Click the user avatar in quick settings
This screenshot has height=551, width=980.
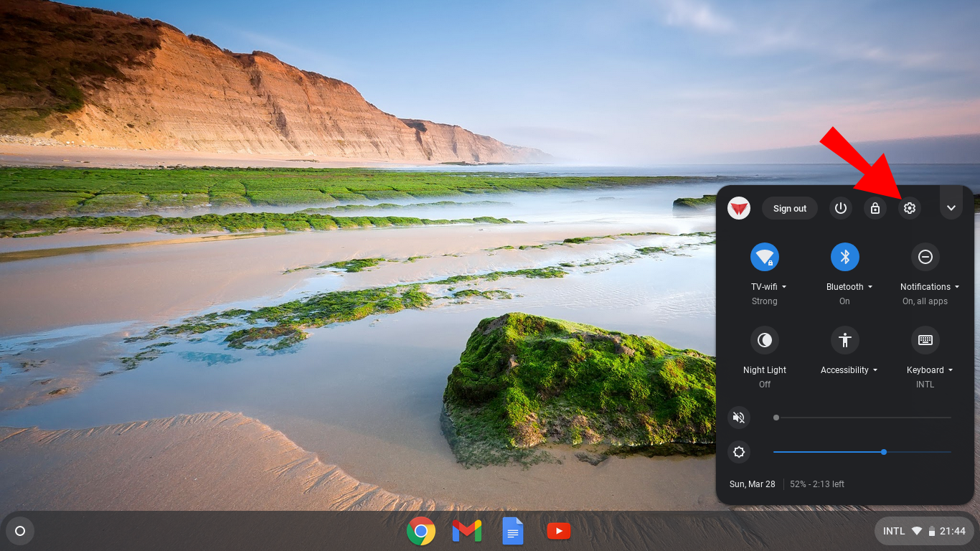point(739,208)
